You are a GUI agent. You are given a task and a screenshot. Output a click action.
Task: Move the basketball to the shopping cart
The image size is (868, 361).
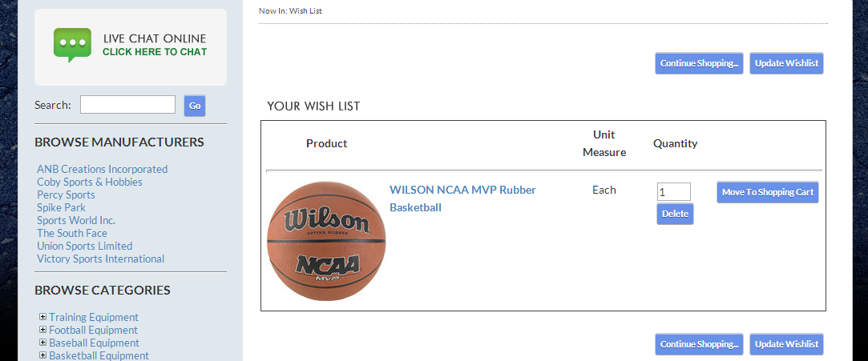pyautogui.click(x=767, y=192)
